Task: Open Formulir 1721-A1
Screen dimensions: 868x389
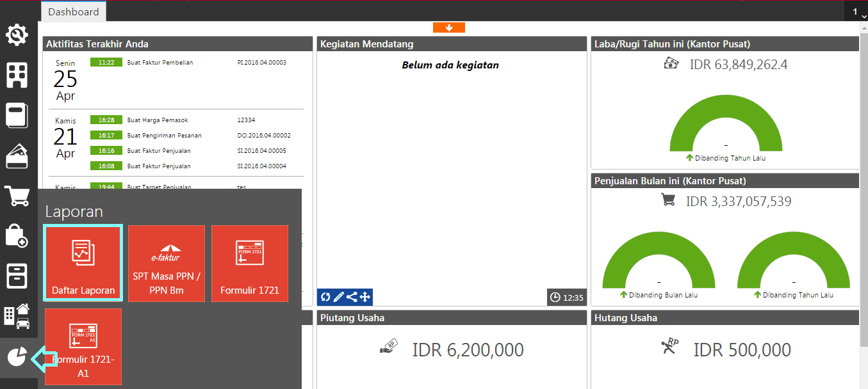Action: click(83, 346)
